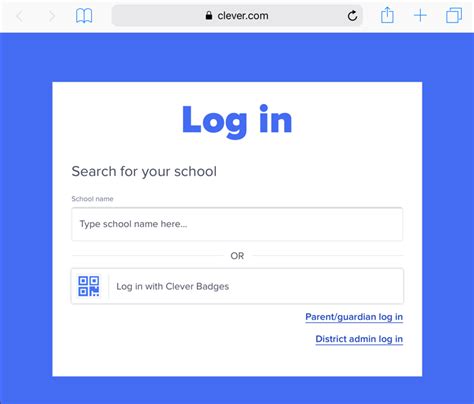Open the Safari bookmarks book icon
This screenshot has height=404, width=474.
84,16
